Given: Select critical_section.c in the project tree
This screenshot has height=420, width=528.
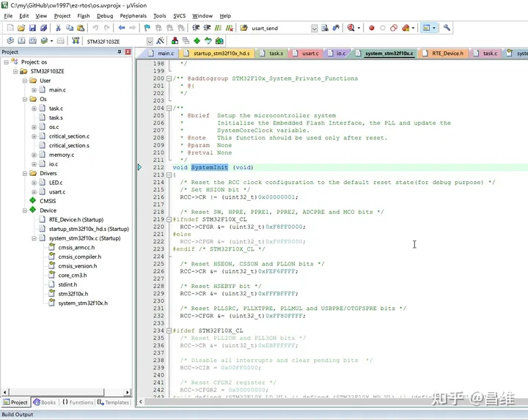Looking at the screenshot, I should [70, 136].
